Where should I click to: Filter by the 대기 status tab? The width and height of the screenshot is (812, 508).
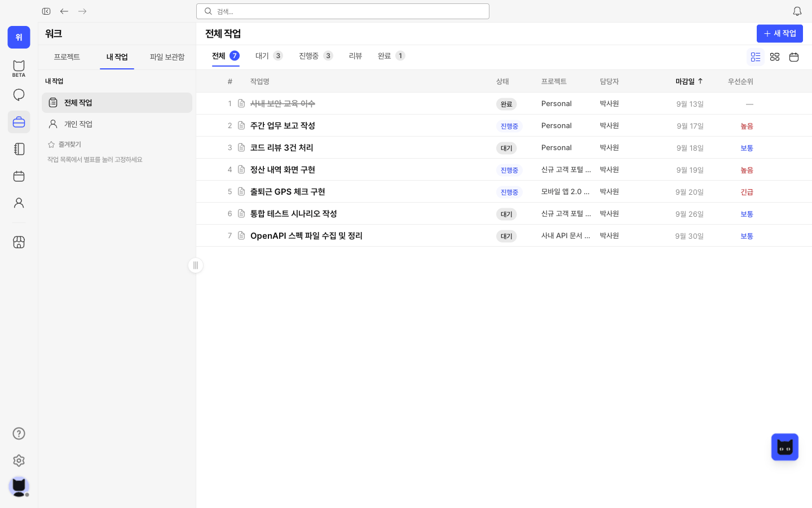tap(269, 56)
